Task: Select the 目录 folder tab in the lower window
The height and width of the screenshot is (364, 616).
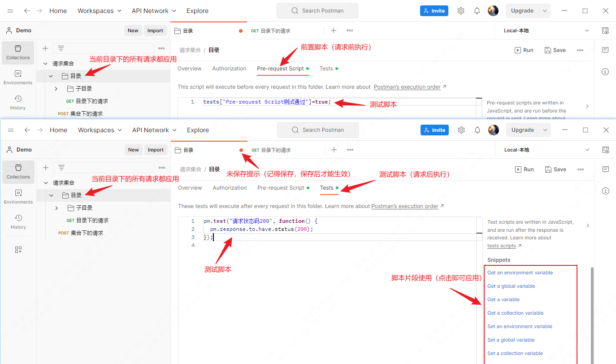Action: coord(208,150)
